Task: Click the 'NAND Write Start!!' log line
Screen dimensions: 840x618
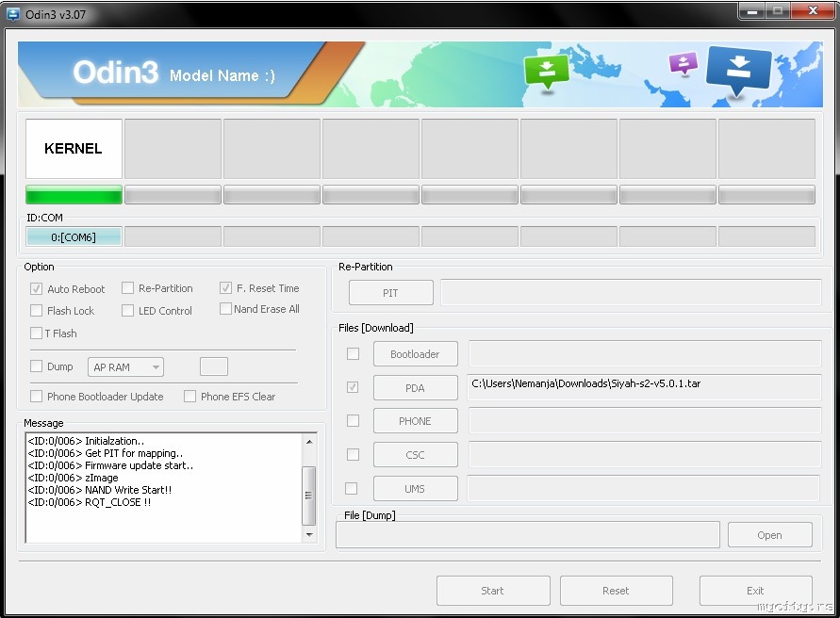Action: [100, 490]
